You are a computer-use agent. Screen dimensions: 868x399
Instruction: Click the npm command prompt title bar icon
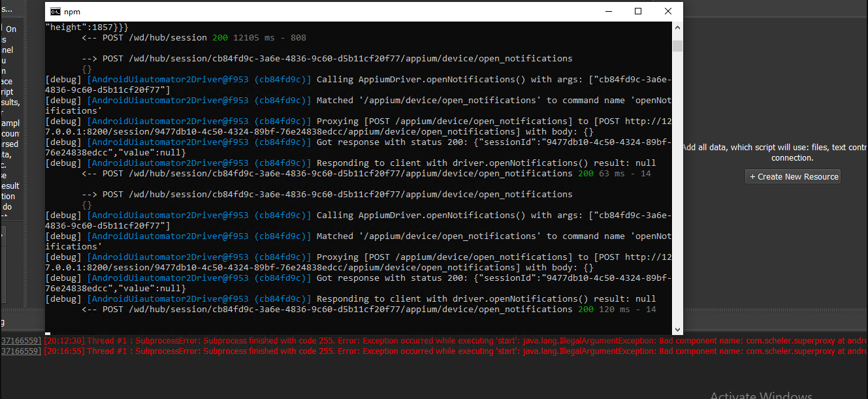click(56, 11)
